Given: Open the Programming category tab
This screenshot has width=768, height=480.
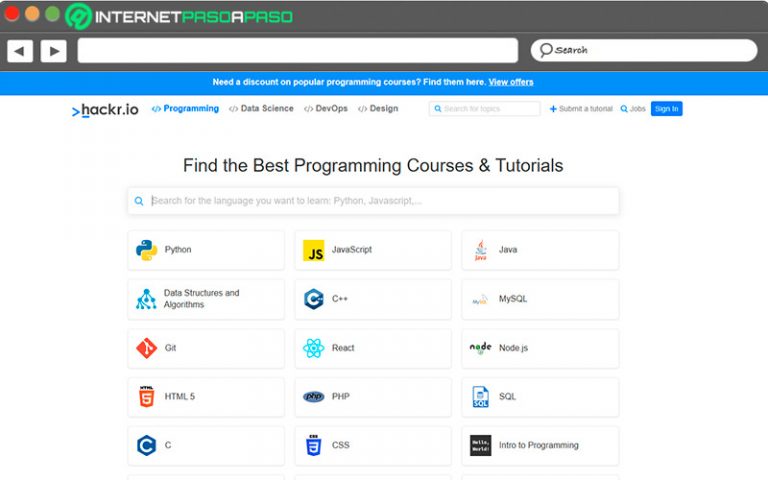Looking at the screenshot, I should pyautogui.click(x=185, y=108).
